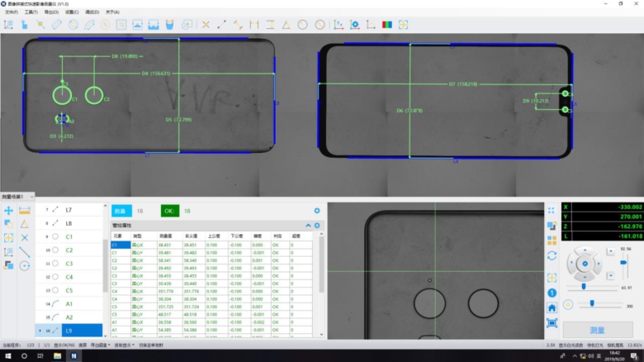Select element C3 in the feature list

point(69,264)
